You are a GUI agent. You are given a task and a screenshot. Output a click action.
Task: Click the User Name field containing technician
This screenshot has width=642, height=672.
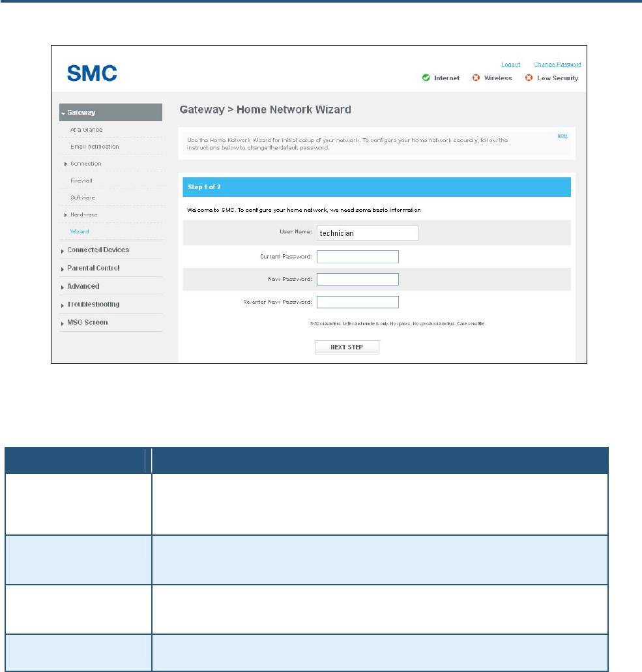(x=368, y=233)
